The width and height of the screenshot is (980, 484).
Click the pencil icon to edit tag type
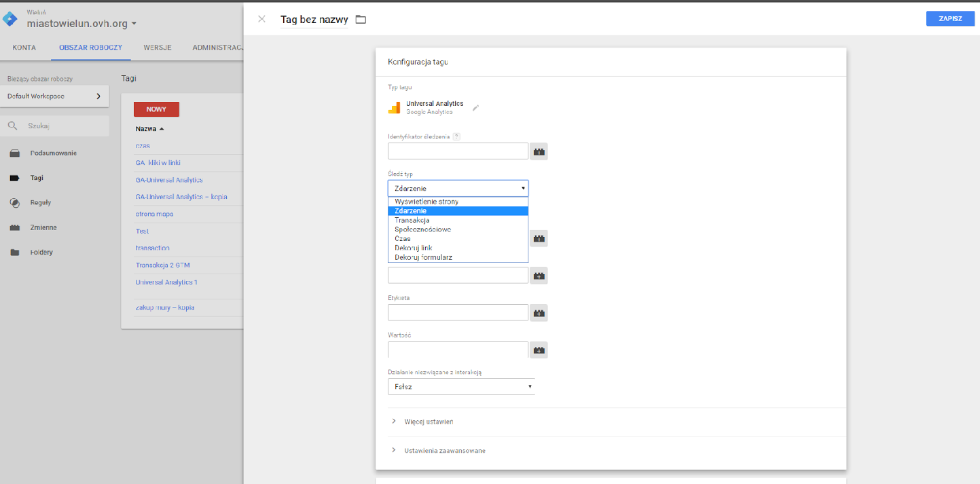point(476,108)
